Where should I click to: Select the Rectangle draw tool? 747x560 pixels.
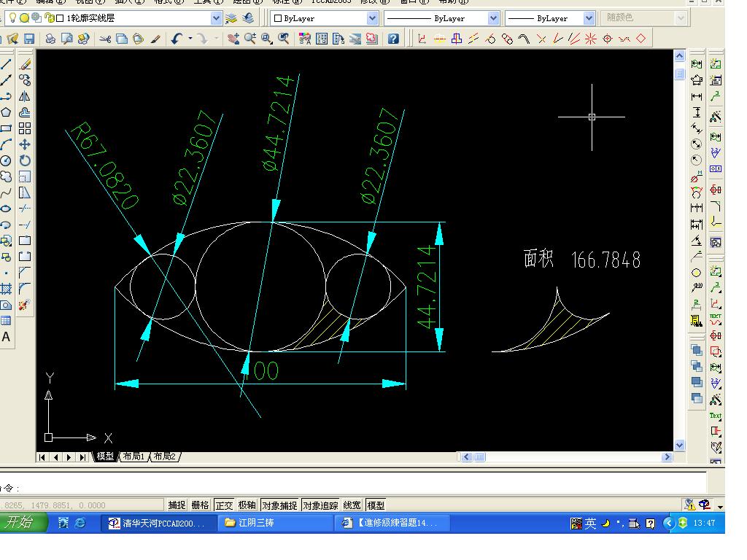6,128
